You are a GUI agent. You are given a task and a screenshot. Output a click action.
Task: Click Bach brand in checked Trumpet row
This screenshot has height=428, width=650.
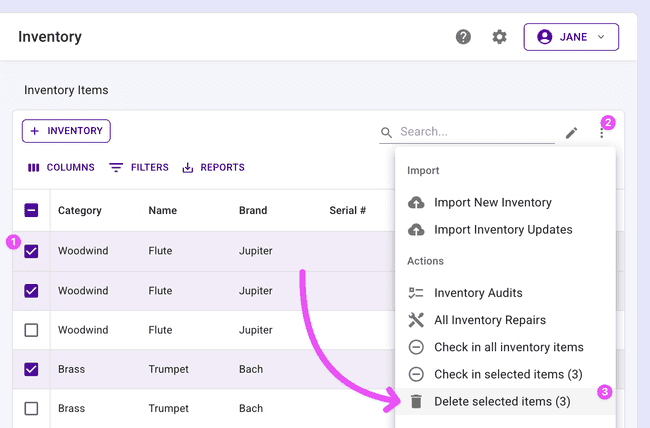point(251,369)
